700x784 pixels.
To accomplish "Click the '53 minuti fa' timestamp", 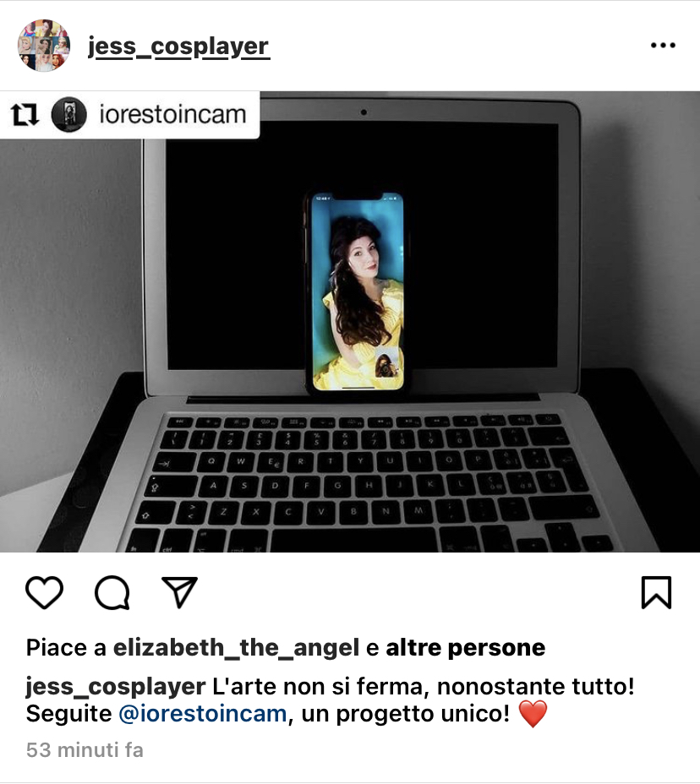I will point(85,750).
